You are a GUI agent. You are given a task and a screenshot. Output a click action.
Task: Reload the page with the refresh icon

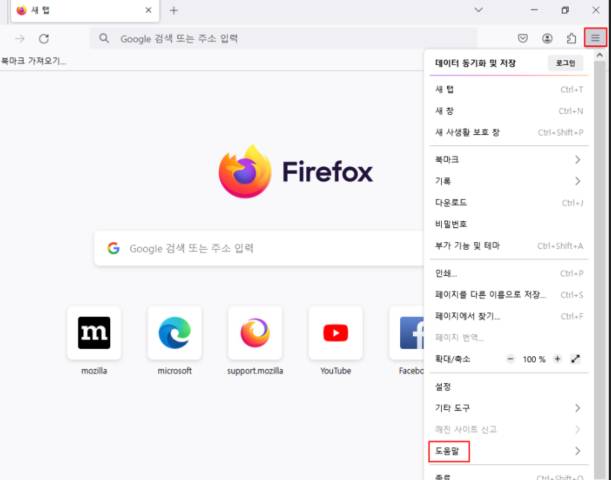point(44,39)
